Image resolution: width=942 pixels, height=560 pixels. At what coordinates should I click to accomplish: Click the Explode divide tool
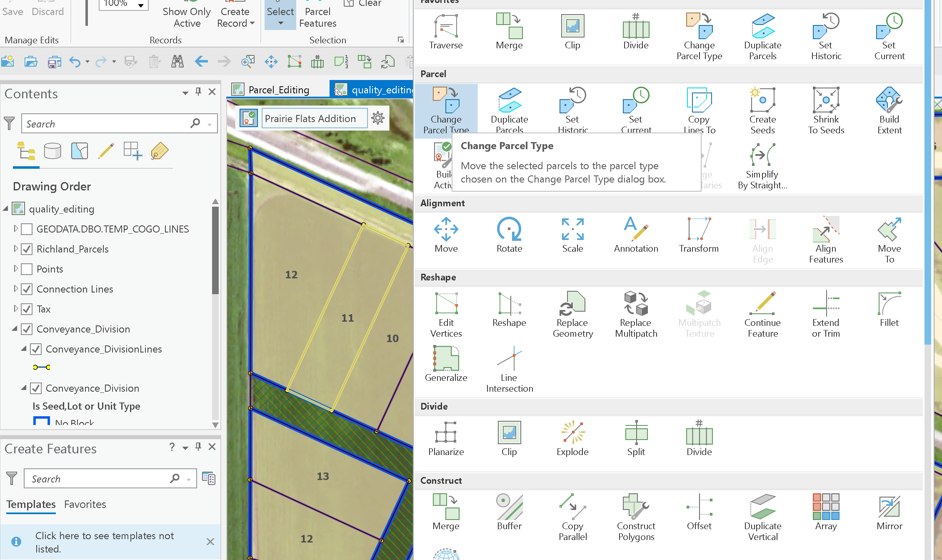[572, 437]
